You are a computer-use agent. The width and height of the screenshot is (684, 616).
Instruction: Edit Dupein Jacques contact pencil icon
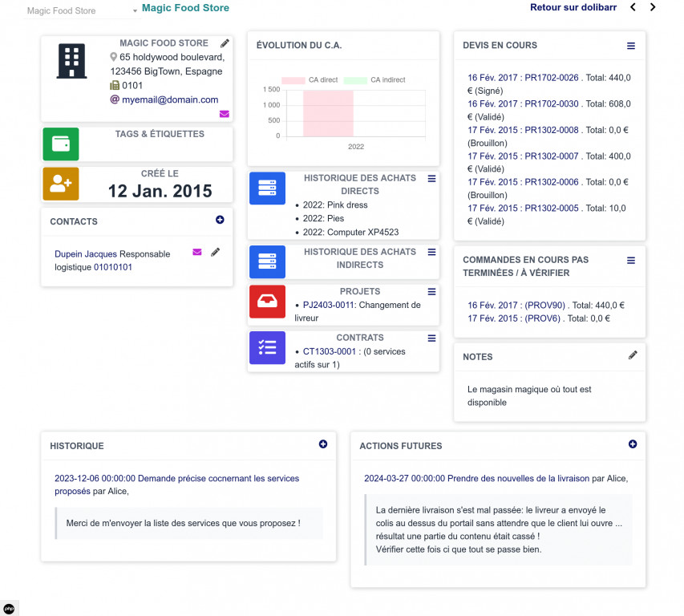[215, 252]
